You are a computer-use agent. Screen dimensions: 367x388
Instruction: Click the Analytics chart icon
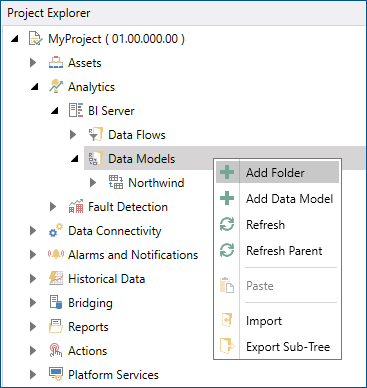[56, 86]
